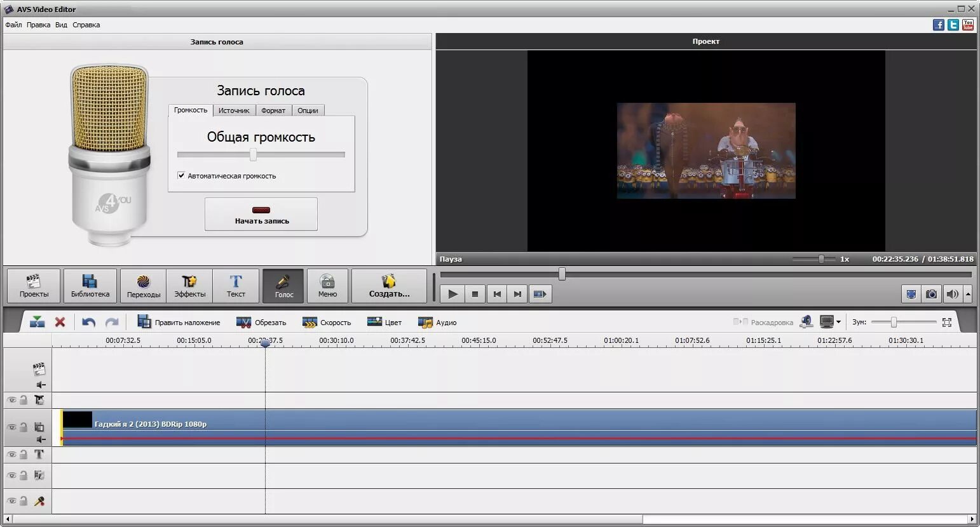Adjust the playback speed 1x slider
This screenshot has width=980, height=527.
[821, 259]
